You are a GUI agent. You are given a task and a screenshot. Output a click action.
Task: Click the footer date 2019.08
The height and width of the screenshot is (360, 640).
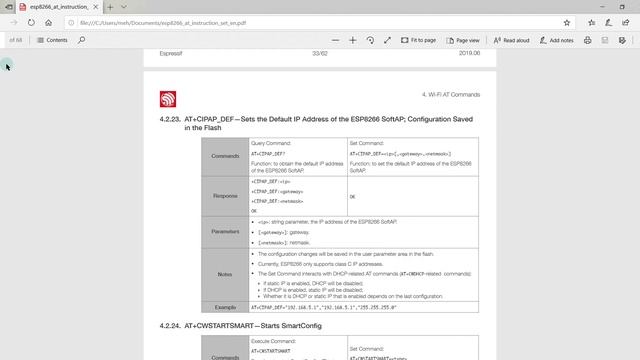pos(469,53)
